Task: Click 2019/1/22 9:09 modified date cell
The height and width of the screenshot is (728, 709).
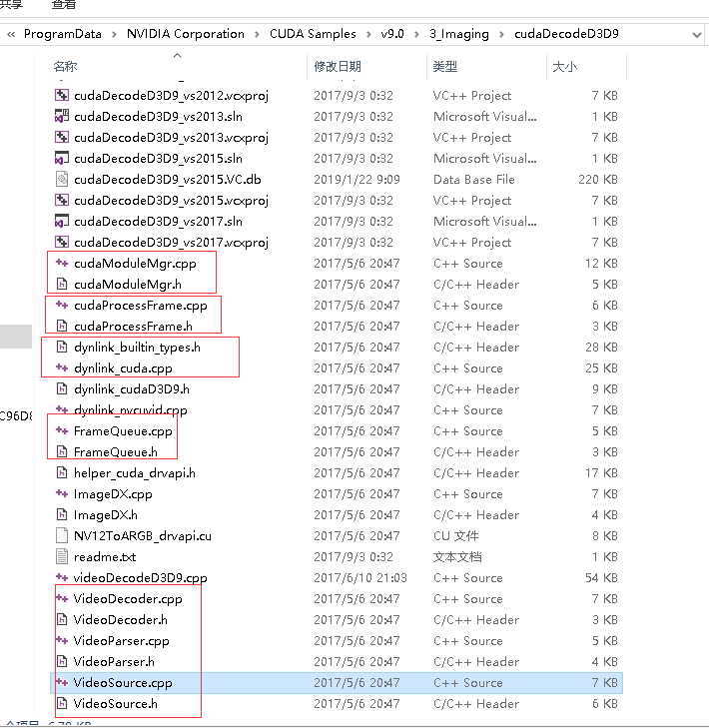Action: pyautogui.click(x=356, y=179)
